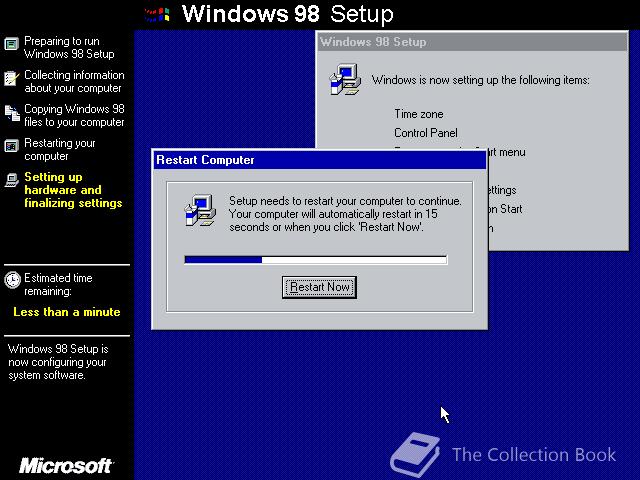The image size is (640, 480).
Task: Click the restart countdown progress bar
Action: (x=316, y=260)
